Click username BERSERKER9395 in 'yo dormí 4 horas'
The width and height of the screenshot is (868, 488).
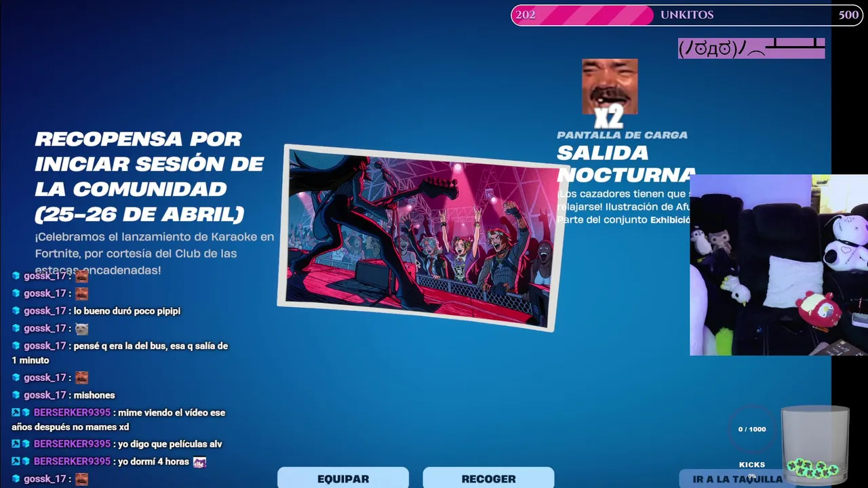(x=72, y=462)
